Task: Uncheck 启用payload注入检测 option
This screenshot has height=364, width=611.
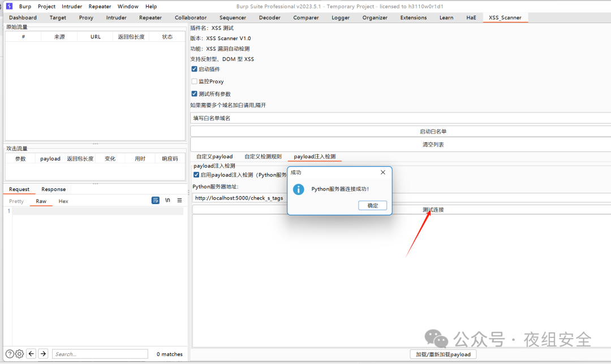Action: coord(196,174)
